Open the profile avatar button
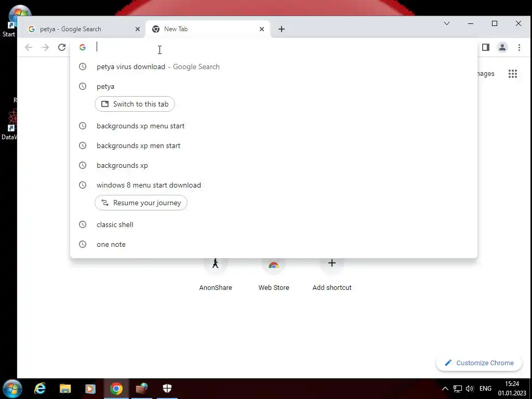Image resolution: width=532 pixels, height=399 pixels. pyautogui.click(x=502, y=47)
